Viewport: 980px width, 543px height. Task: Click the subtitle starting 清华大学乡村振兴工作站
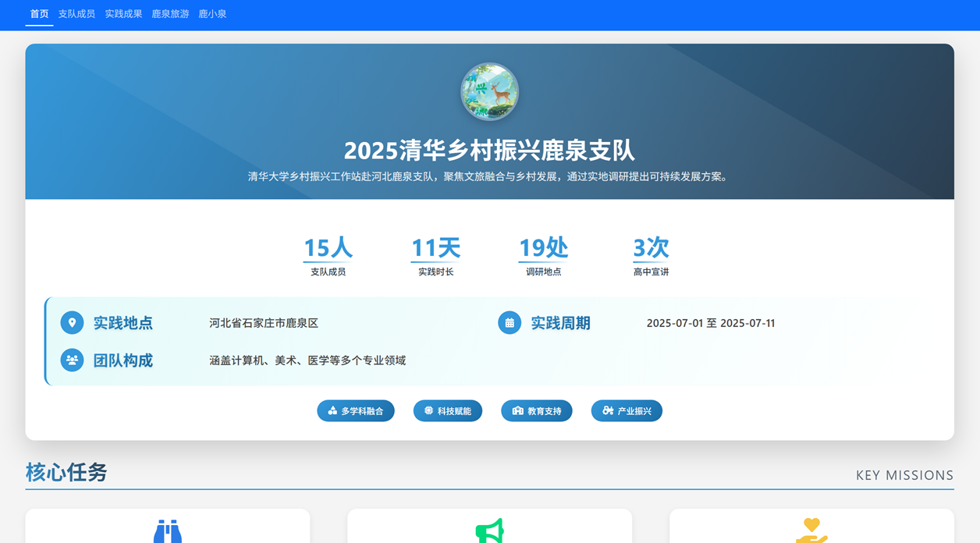489,177
